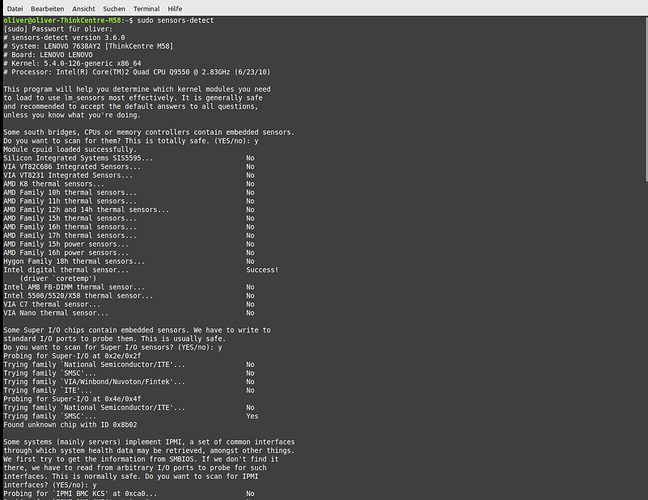The width and height of the screenshot is (648, 500).
Task: Open the Ansicht menu
Action: (x=83, y=9)
